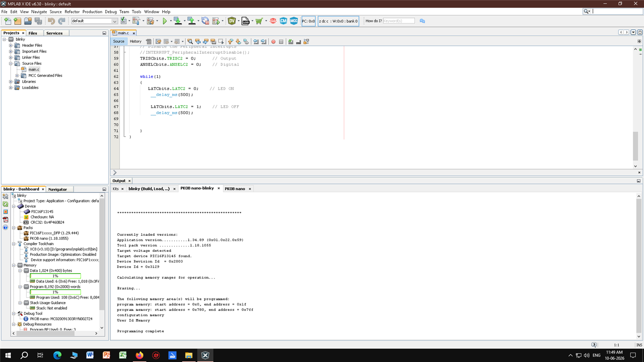The height and width of the screenshot is (362, 644).
Task: Launch the MCC code configurator icon
Action: [294, 21]
